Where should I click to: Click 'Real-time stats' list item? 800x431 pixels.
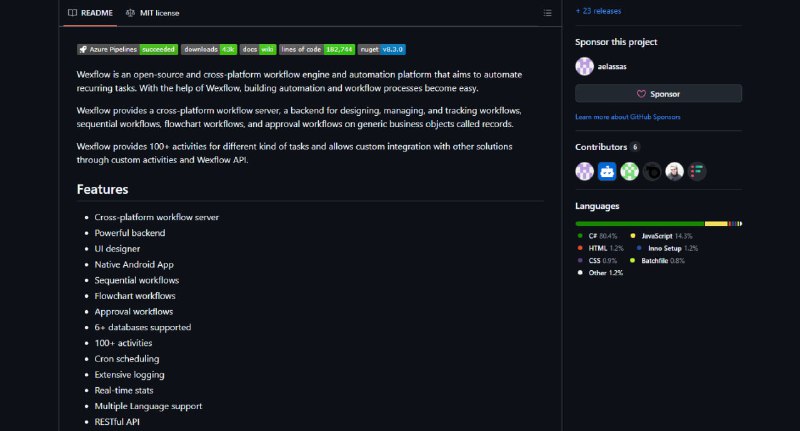pyautogui.click(x=124, y=391)
